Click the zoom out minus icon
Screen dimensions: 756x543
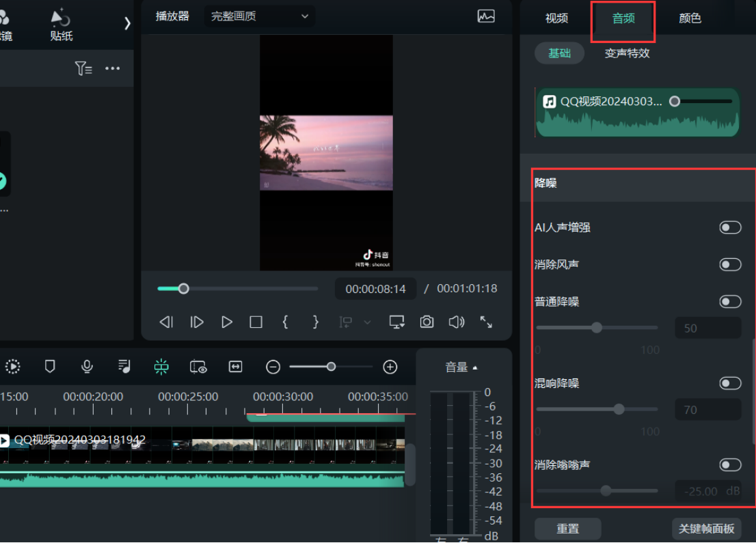[273, 367]
